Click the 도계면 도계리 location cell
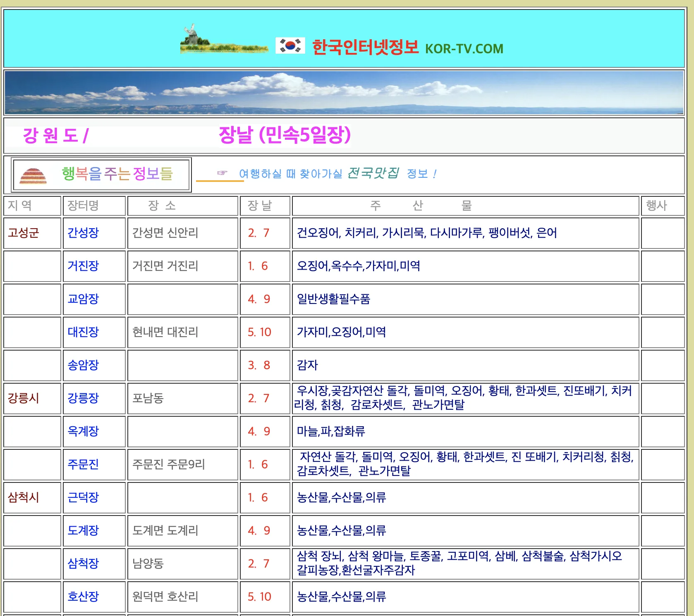694x616 pixels. (182, 530)
